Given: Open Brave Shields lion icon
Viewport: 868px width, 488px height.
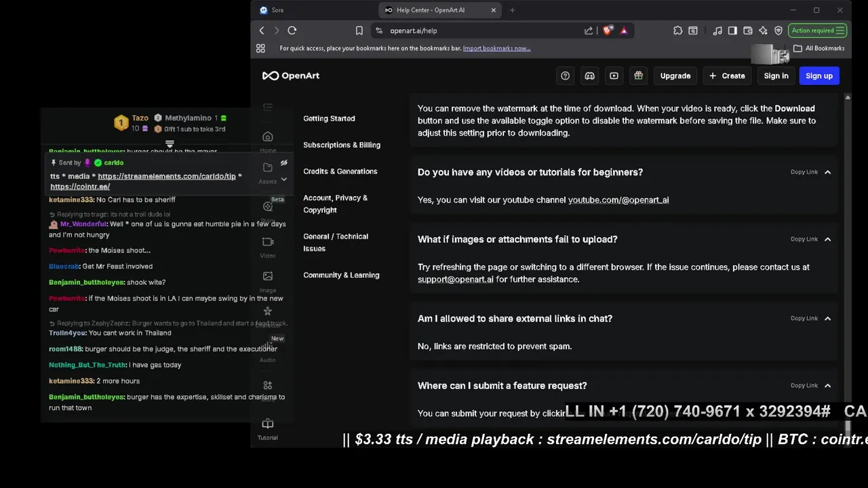Looking at the screenshot, I should [x=608, y=30].
